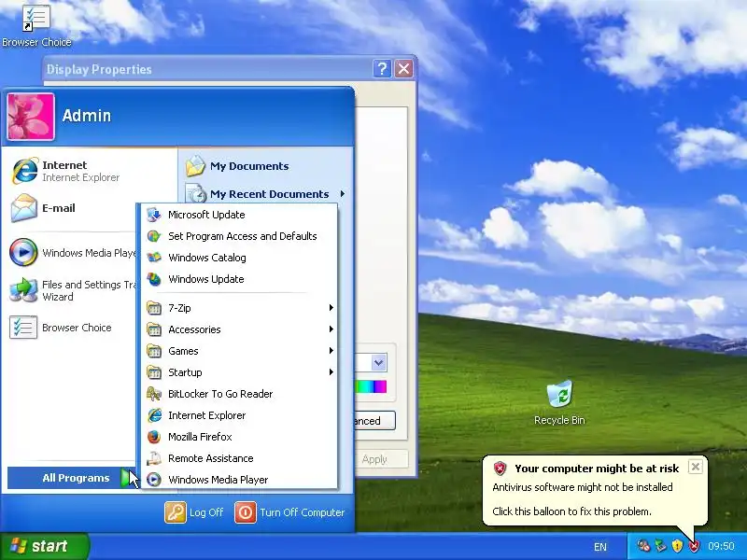Open the Games folder
Image resolution: width=747 pixels, height=560 pixels.
(x=240, y=351)
